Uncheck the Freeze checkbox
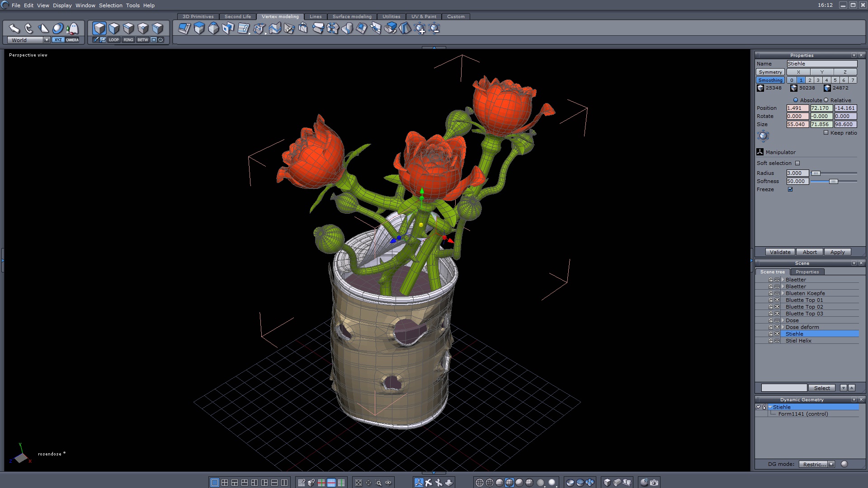The image size is (868, 488). click(790, 189)
